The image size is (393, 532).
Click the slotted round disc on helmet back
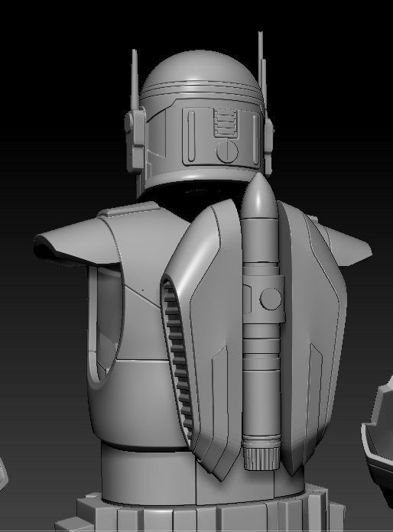coord(227,151)
